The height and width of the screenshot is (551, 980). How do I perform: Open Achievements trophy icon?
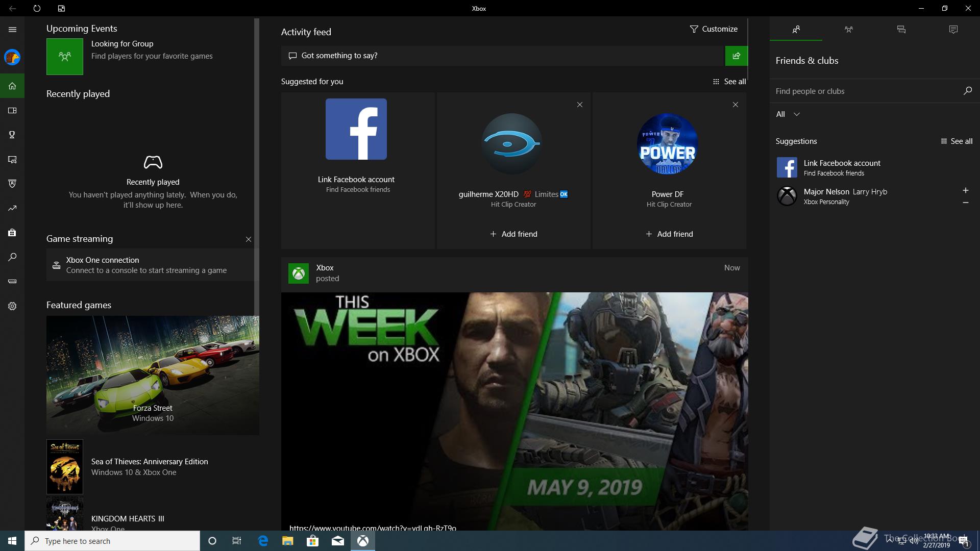12,135
